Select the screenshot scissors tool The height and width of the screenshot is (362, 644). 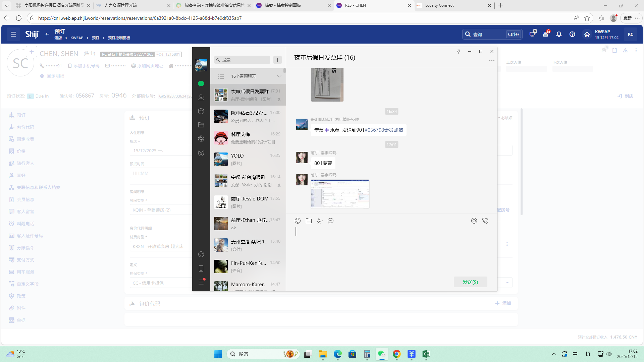pyautogui.click(x=320, y=221)
